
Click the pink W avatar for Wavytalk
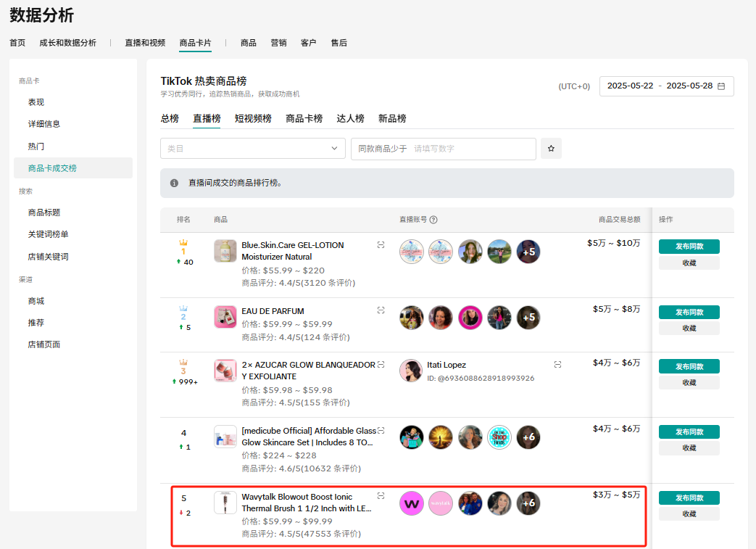click(x=411, y=503)
